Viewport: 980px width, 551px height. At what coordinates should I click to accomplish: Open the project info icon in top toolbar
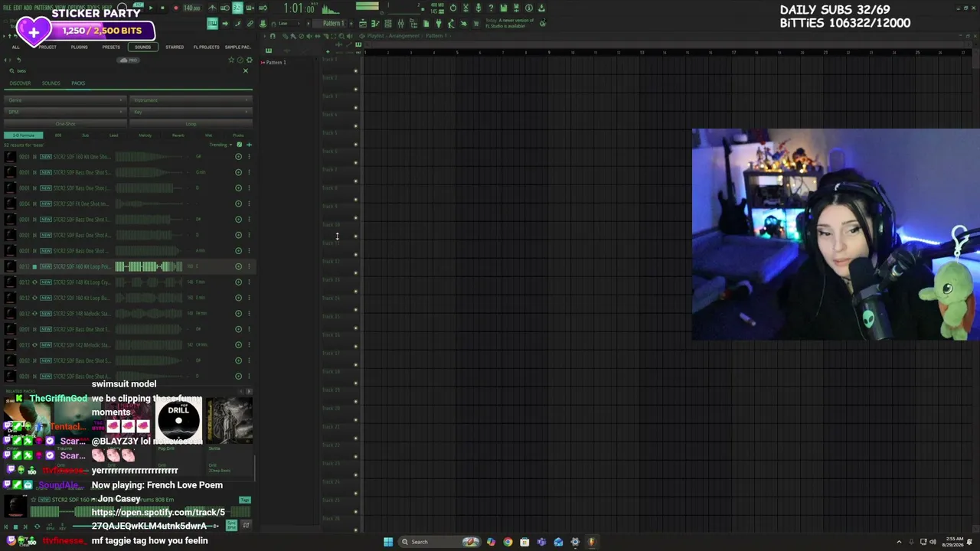[x=529, y=8]
